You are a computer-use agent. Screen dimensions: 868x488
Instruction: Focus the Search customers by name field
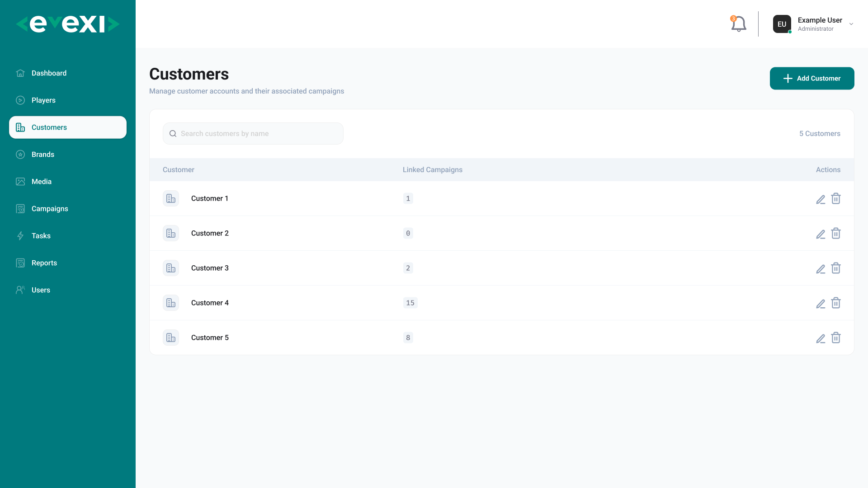pyautogui.click(x=253, y=134)
